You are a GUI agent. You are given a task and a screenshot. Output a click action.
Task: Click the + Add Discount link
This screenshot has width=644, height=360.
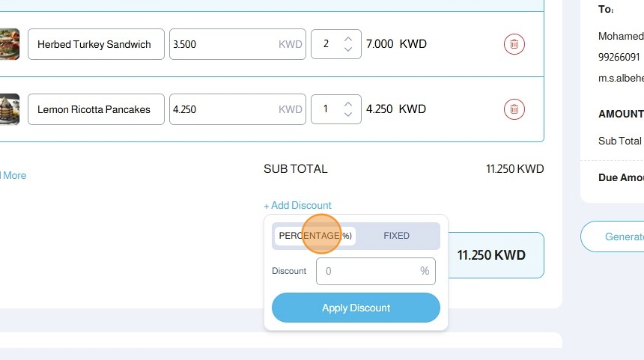[297, 205]
